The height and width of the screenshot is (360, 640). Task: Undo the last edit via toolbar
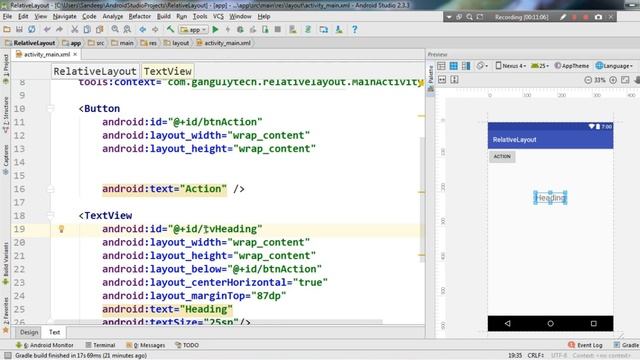pos(47,29)
